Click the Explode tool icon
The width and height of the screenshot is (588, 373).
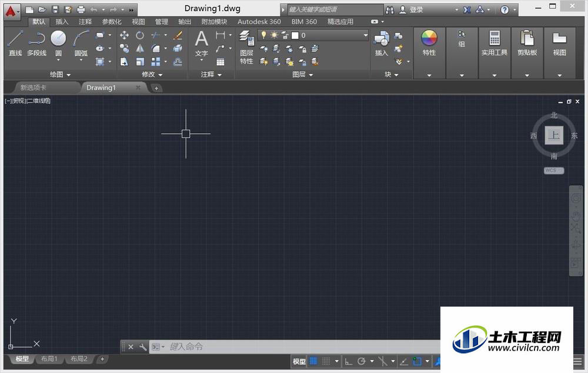coord(178,48)
